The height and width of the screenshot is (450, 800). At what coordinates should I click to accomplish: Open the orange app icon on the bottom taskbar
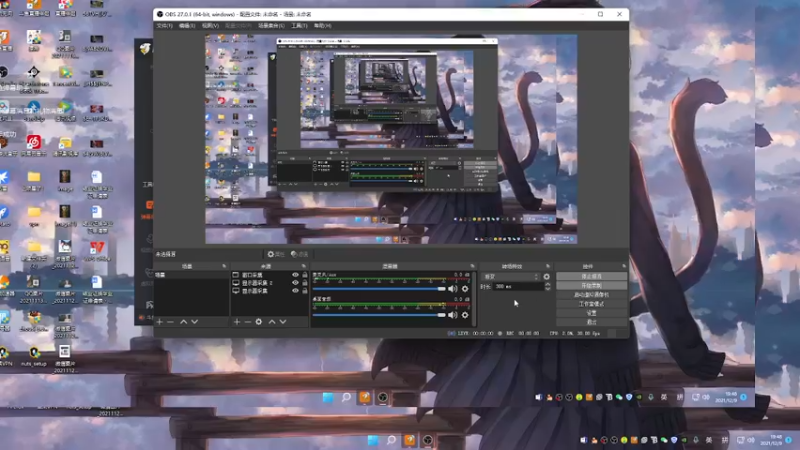click(x=410, y=440)
